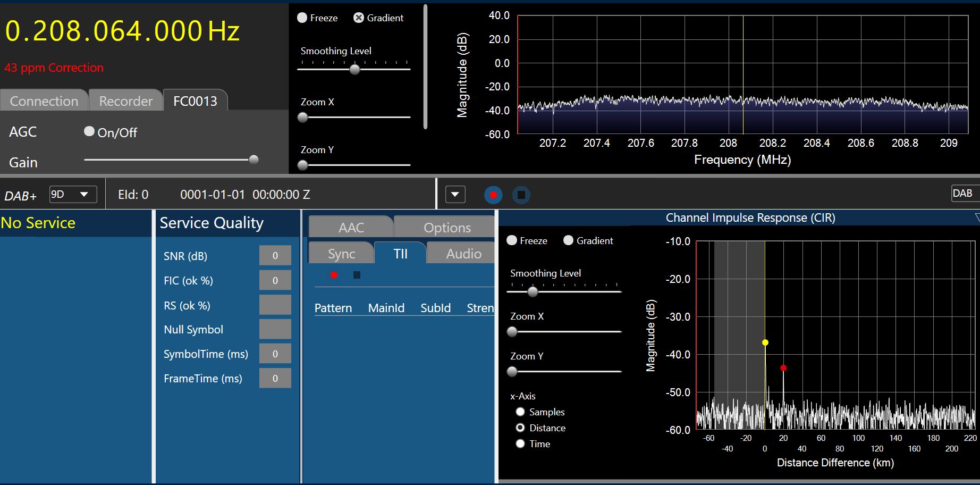Select Samples for the CIR x-Axis
The image size is (980, 485).
tap(520, 412)
